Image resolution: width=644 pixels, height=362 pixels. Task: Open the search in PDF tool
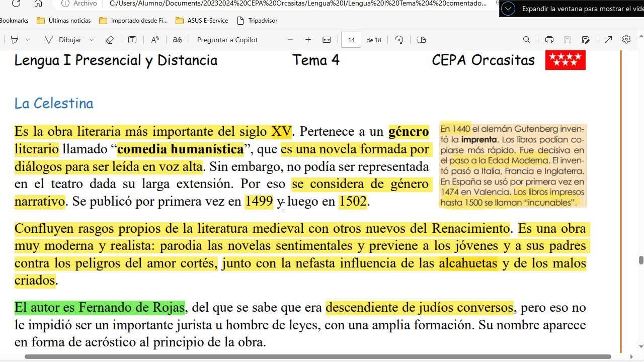click(x=527, y=40)
